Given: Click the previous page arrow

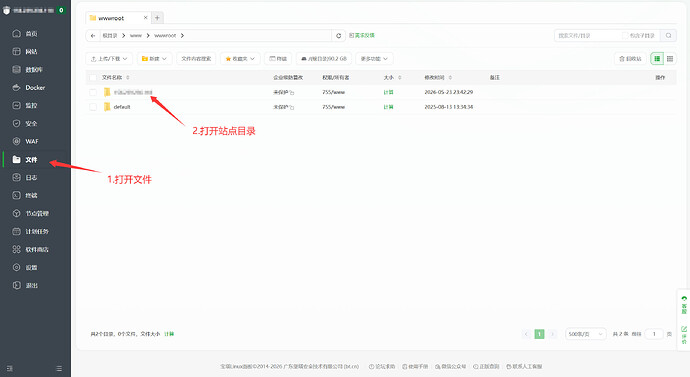Looking at the screenshot, I should pos(526,334).
